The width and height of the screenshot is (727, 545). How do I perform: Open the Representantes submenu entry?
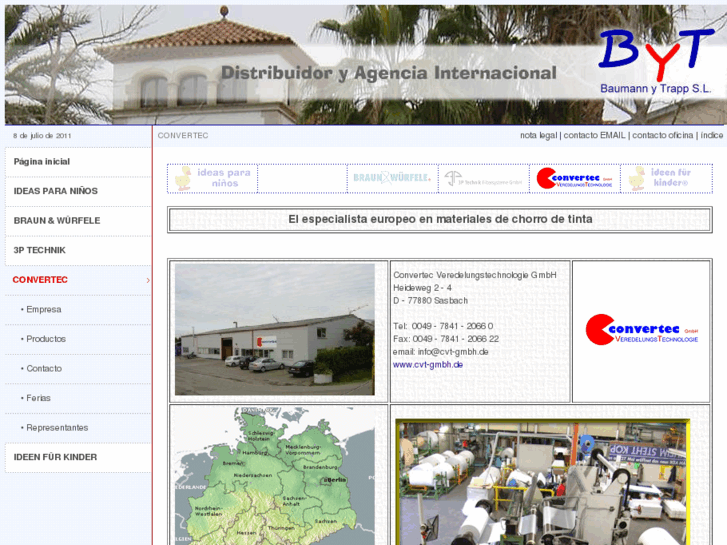point(55,428)
